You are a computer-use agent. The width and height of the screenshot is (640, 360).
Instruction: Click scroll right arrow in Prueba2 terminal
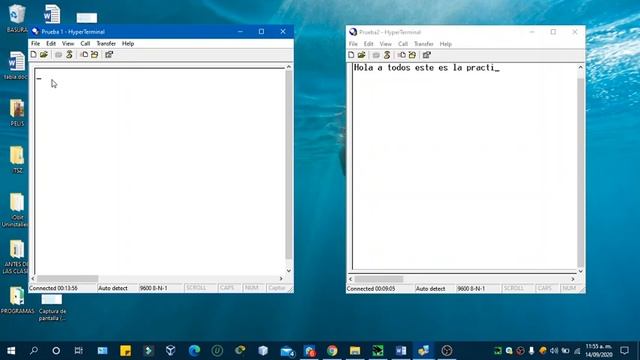tap(573, 279)
